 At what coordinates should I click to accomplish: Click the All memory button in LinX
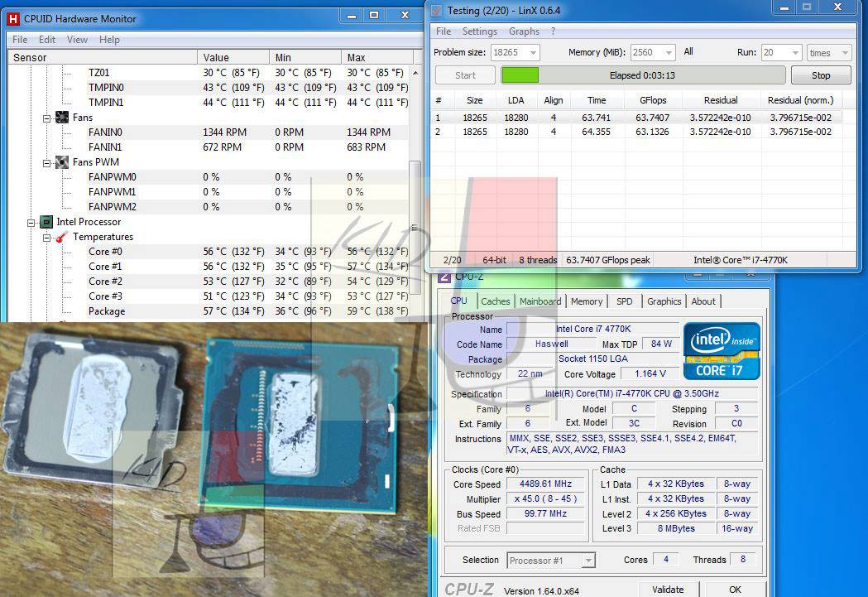[688, 51]
